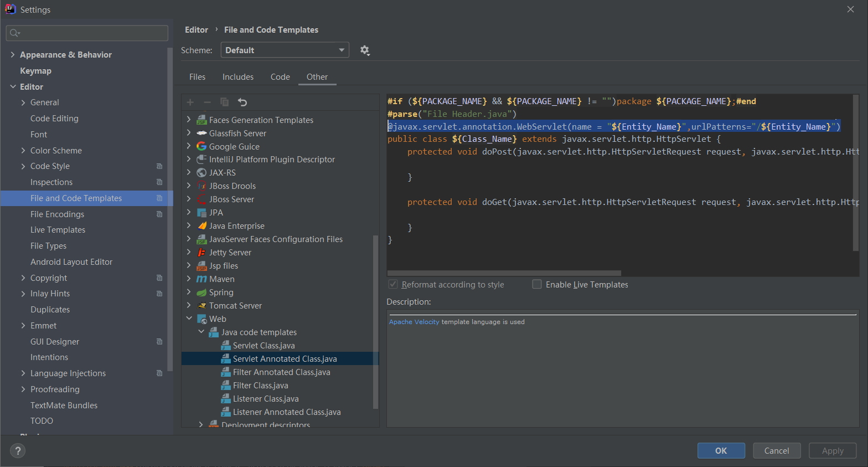Click the Filter Class.java file icon

(x=226, y=386)
